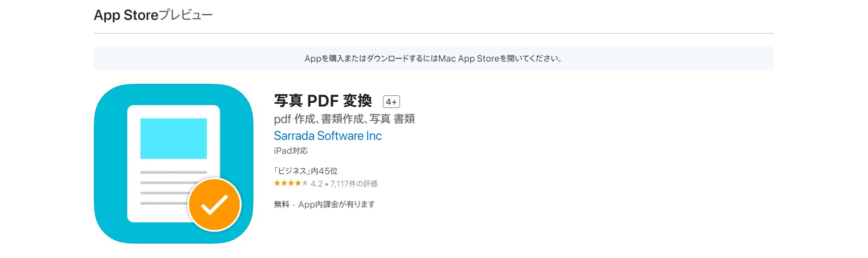Open Sarrada Software Inc developer link
The height and width of the screenshot is (258, 868).
(x=327, y=136)
